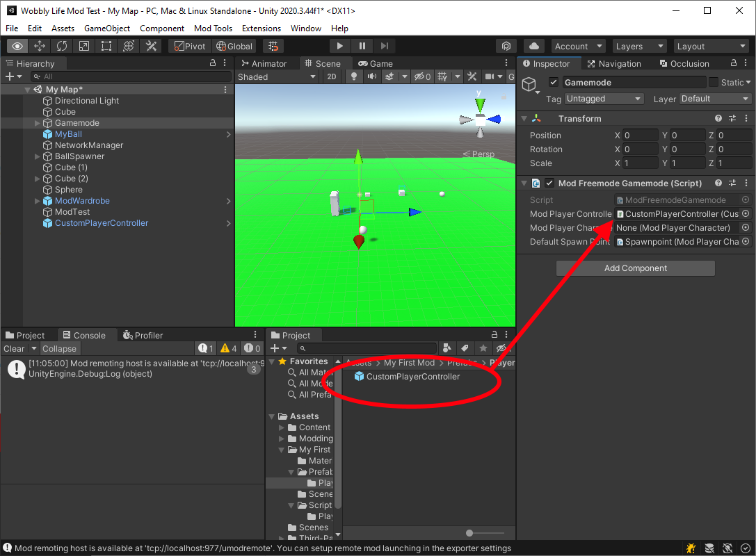Toggle Inspector lock icon
This screenshot has width=756, height=556.
pyautogui.click(x=733, y=63)
